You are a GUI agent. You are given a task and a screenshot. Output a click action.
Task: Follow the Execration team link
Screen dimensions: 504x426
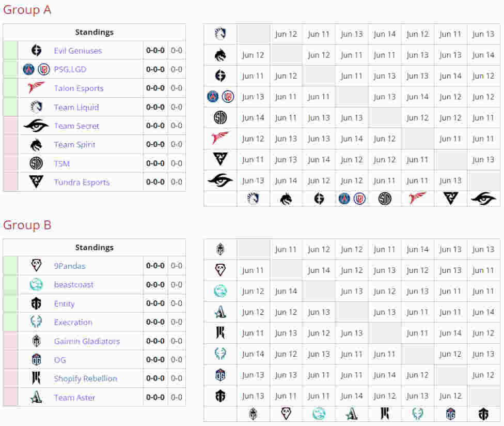[x=73, y=322]
